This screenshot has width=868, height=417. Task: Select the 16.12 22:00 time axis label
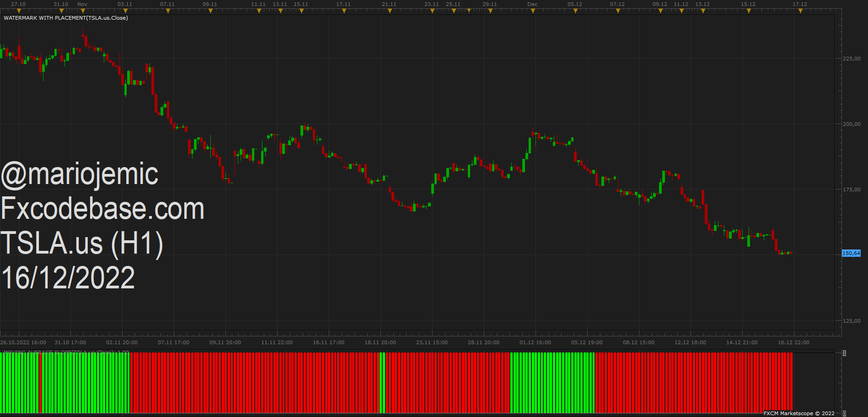(x=793, y=342)
